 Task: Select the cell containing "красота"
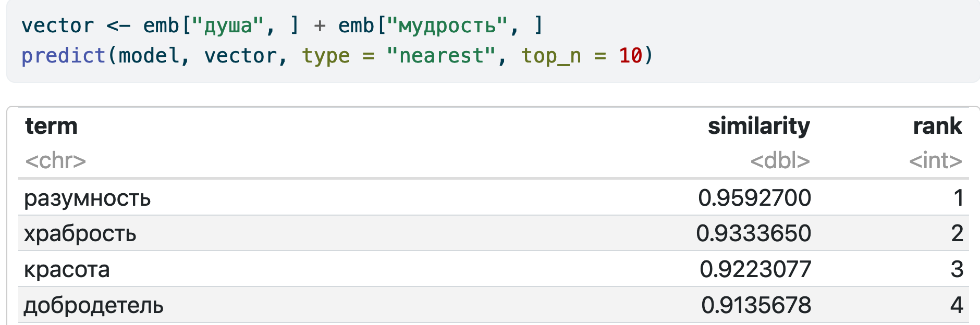(67, 269)
